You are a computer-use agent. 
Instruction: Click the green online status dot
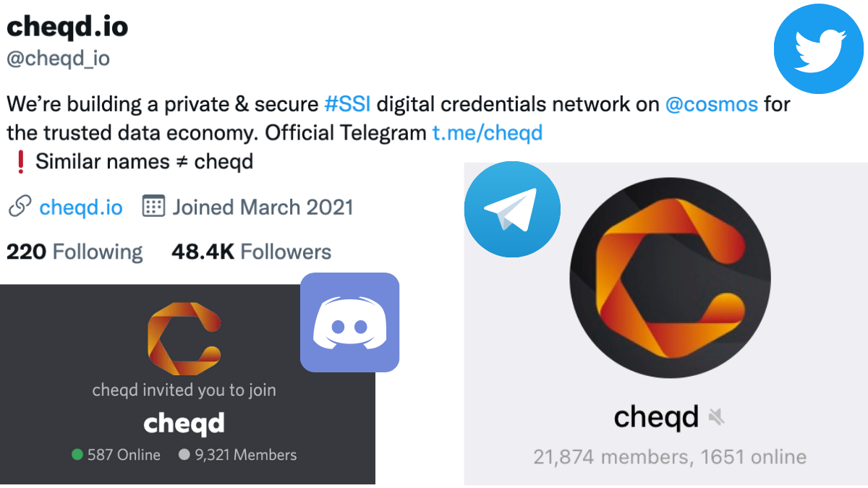pos(77,455)
